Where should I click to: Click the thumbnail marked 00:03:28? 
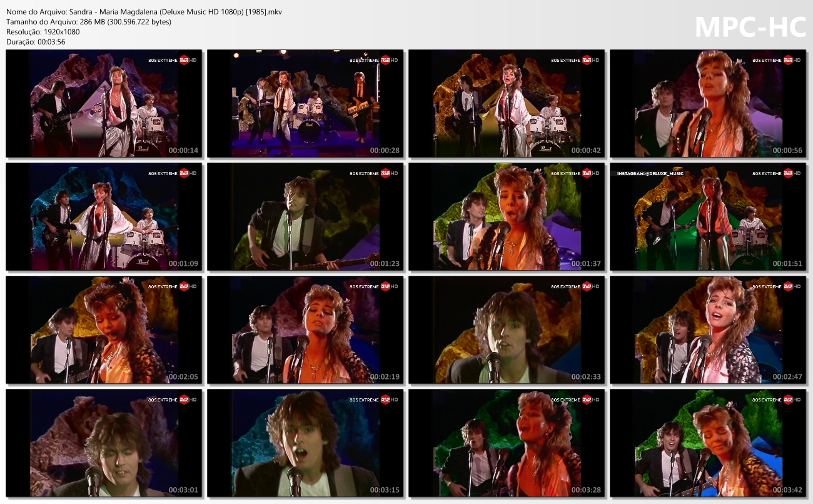tap(507, 443)
